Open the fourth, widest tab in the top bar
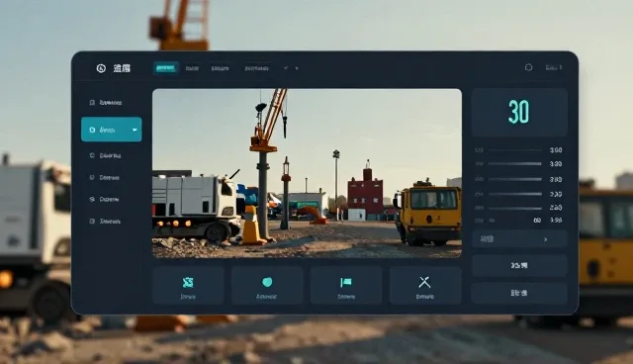Screen dimensions: 633x364 tap(256, 68)
